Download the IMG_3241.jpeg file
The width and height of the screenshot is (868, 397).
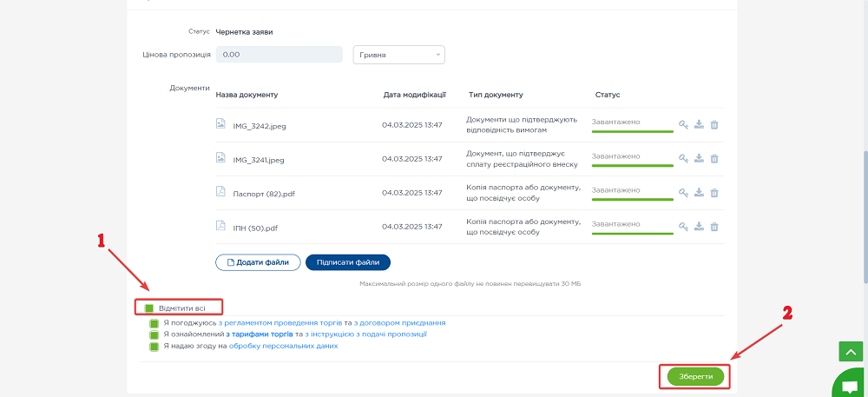699,158
